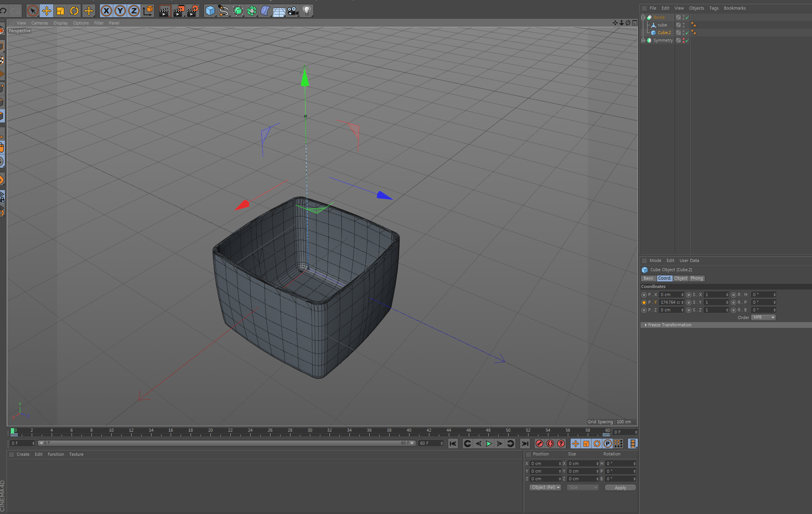The height and width of the screenshot is (514, 812).
Task: Select the Cube.2 object in Object Manager
Action: pyautogui.click(x=664, y=33)
